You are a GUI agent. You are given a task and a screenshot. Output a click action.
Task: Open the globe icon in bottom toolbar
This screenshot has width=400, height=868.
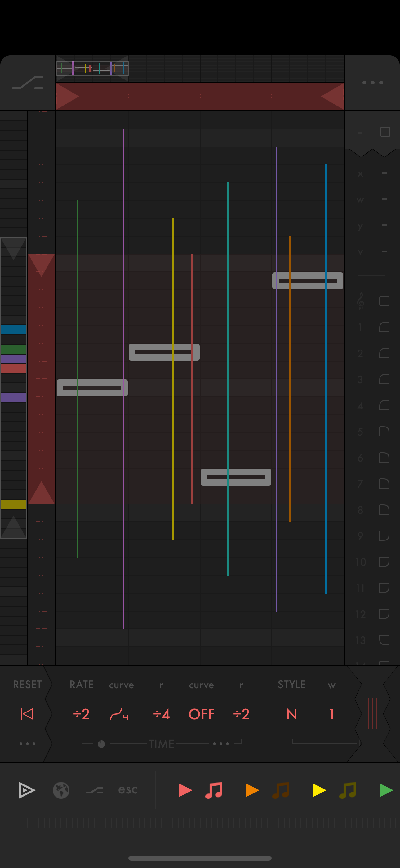pos(61,790)
